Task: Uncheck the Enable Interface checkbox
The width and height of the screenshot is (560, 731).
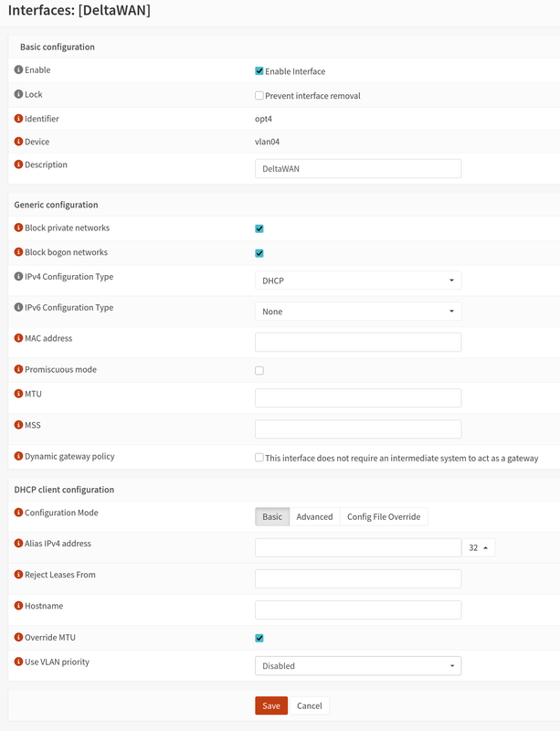Action: click(x=259, y=71)
